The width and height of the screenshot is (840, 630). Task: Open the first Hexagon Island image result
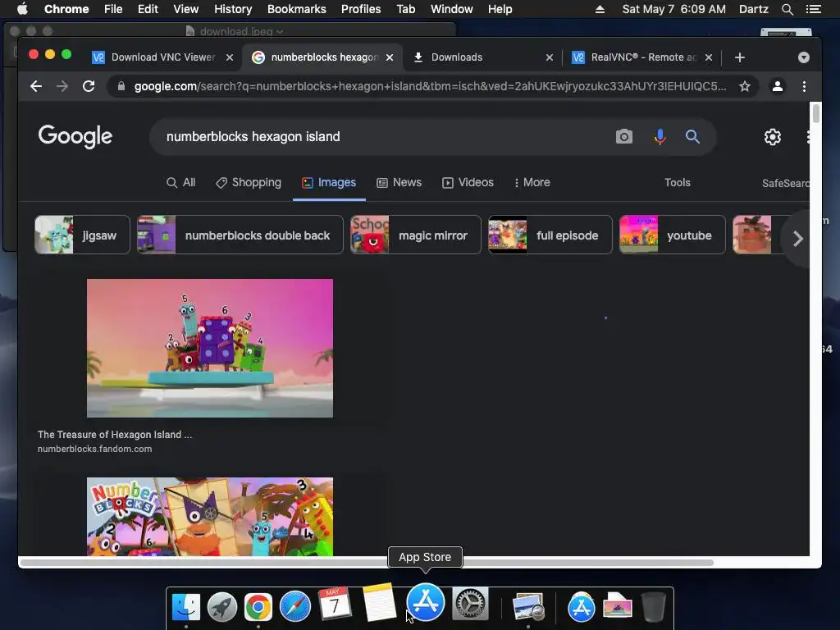coord(209,348)
